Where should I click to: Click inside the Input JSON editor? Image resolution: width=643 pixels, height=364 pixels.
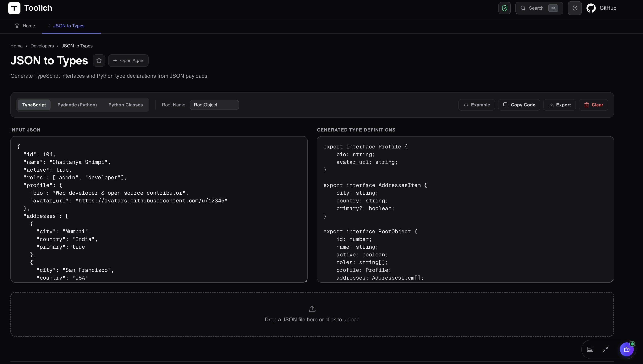pyautogui.click(x=159, y=210)
